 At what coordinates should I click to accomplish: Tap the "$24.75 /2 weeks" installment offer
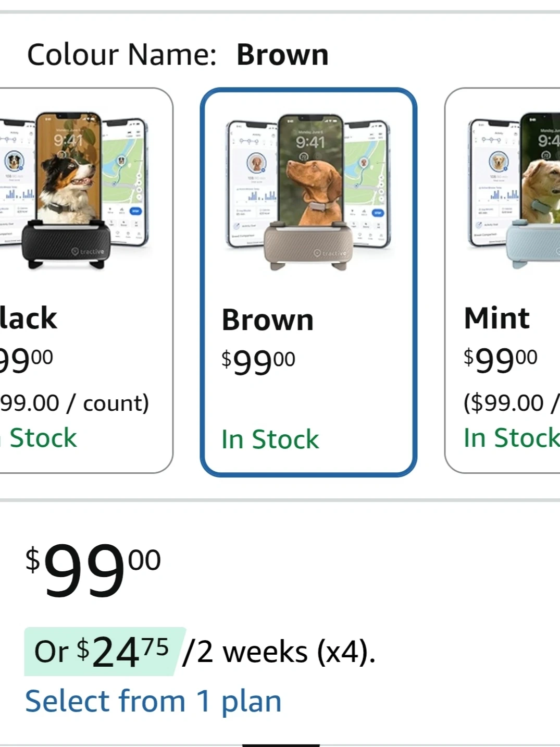click(x=200, y=652)
